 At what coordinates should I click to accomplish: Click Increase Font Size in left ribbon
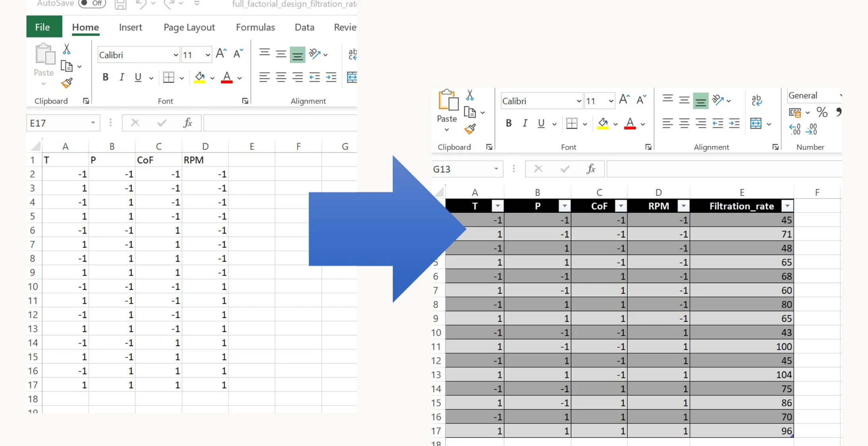[221, 54]
